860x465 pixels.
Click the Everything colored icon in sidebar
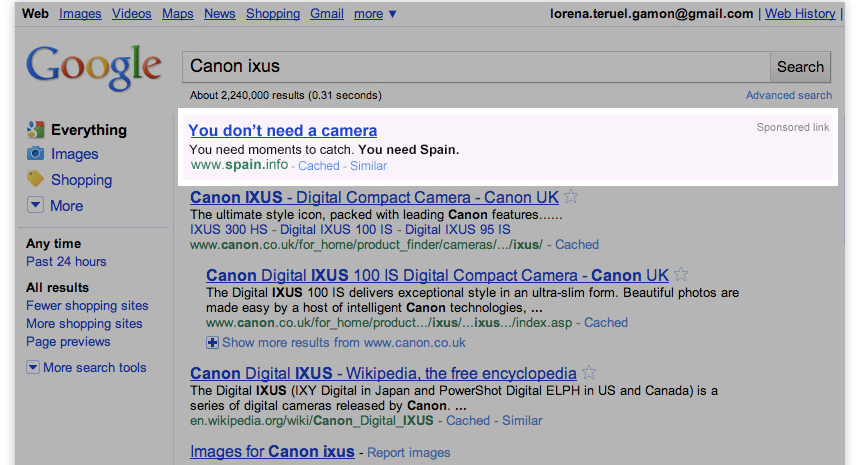(x=35, y=130)
